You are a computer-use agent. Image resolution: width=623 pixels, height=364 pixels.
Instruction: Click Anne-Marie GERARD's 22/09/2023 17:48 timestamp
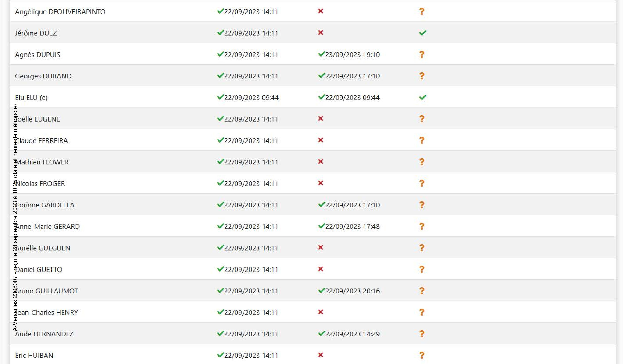pos(352,227)
